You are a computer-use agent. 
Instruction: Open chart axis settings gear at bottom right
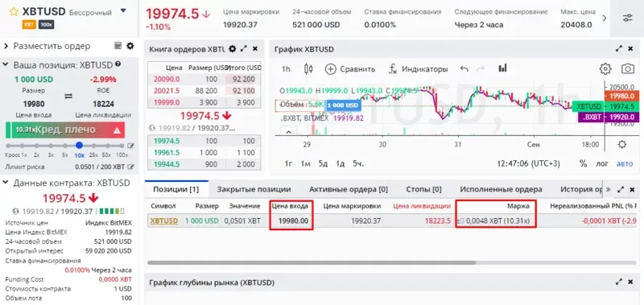(x=621, y=145)
